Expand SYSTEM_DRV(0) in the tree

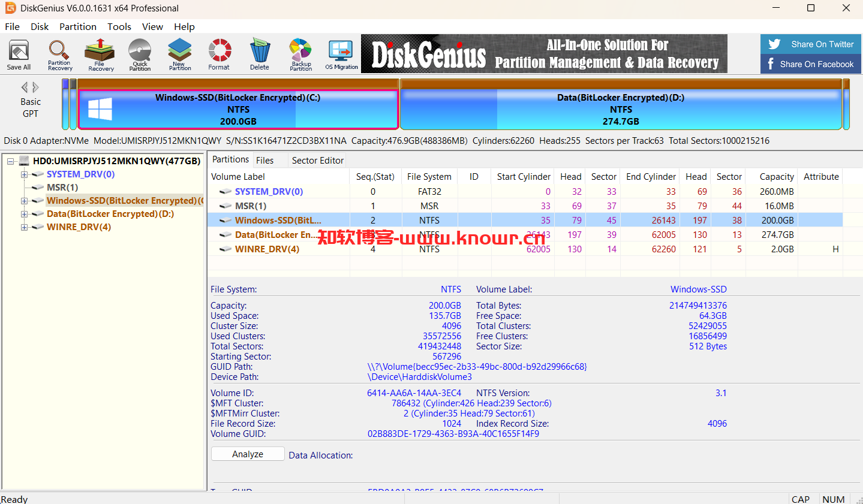[x=24, y=174]
